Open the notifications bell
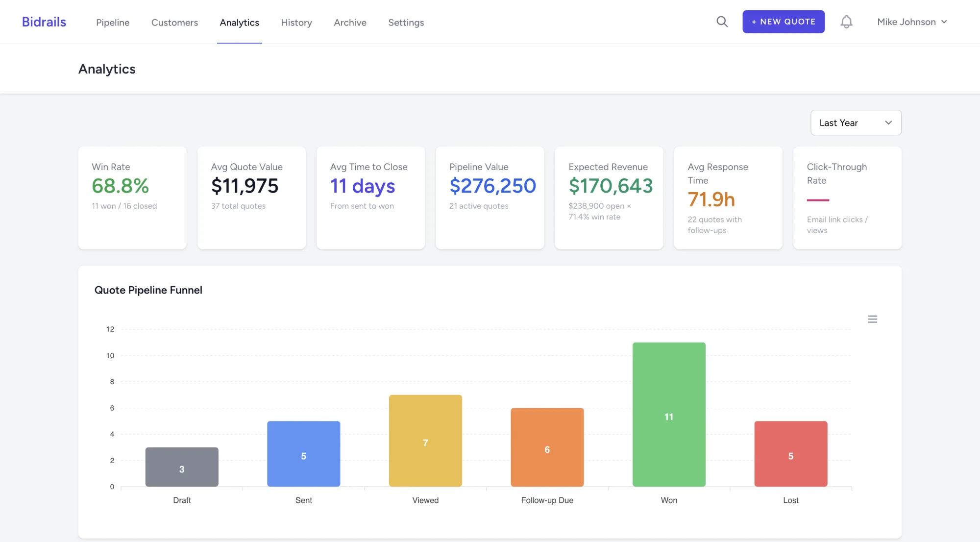This screenshot has height=542, width=980. pyautogui.click(x=846, y=22)
